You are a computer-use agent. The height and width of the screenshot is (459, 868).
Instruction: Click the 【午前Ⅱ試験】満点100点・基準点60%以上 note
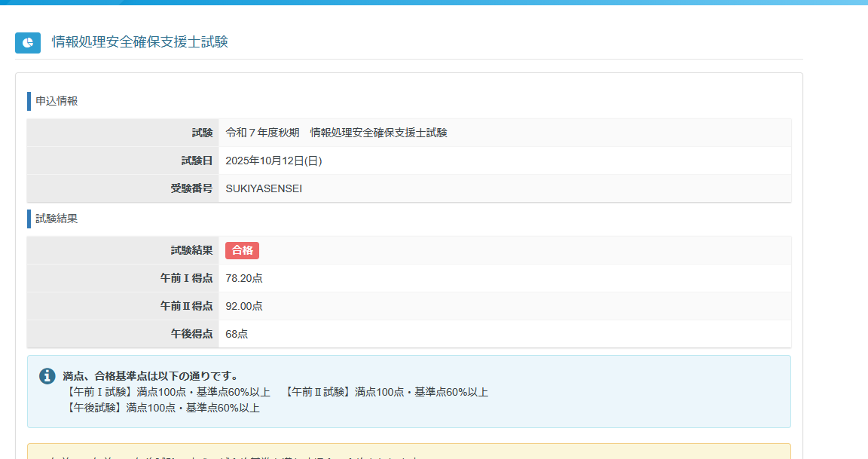(385, 392)
